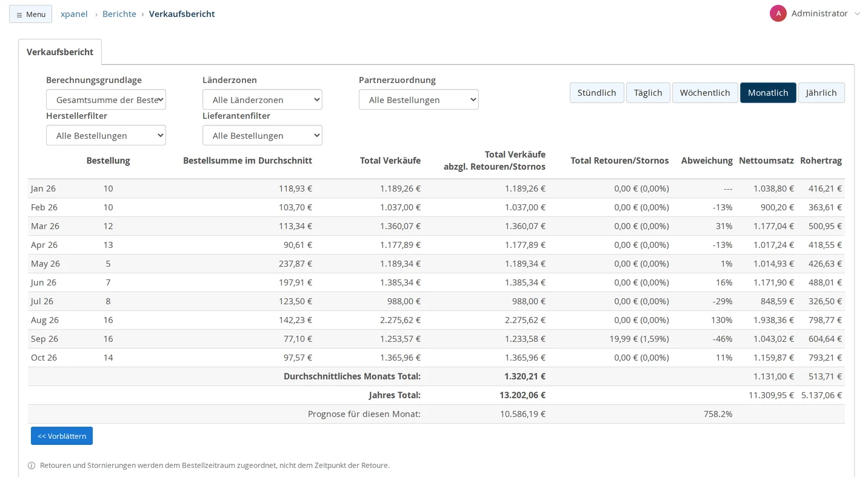The height and width of the screenshot is (477, 868).
Task: Switch to Wöchentlich interval
Action: click(705, 93)
